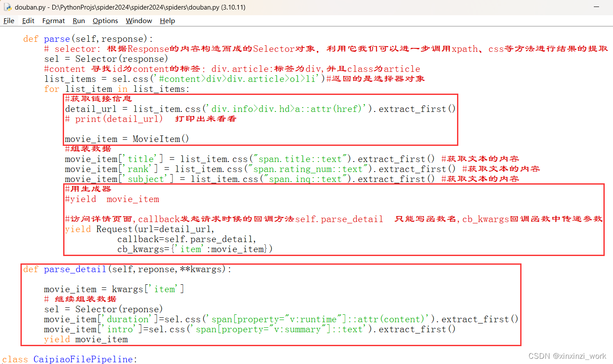The width and height of the screenshot is (613, 364).
Task: Click the line 'sel = Selector(response)'
Action: [106, 59]
